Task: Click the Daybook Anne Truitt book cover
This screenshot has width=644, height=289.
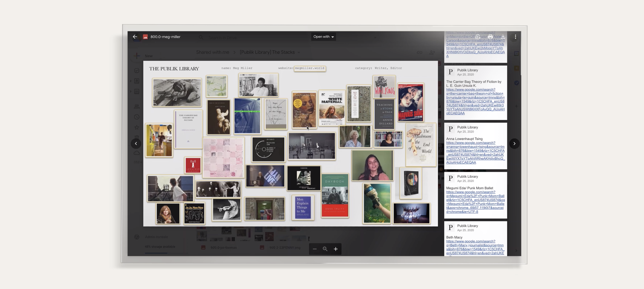Action: (335, 195)
